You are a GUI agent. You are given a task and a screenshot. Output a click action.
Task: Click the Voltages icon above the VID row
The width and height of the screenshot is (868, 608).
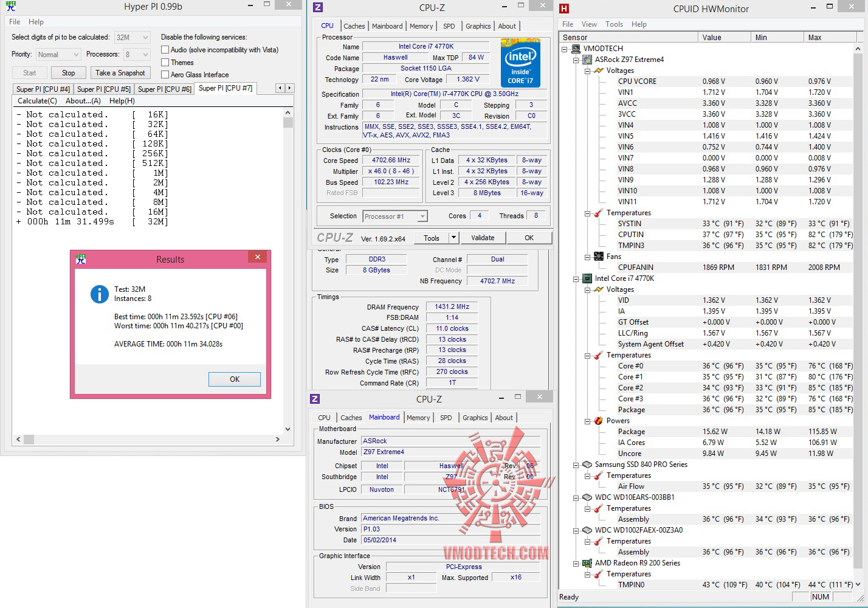tap(599, 289)
